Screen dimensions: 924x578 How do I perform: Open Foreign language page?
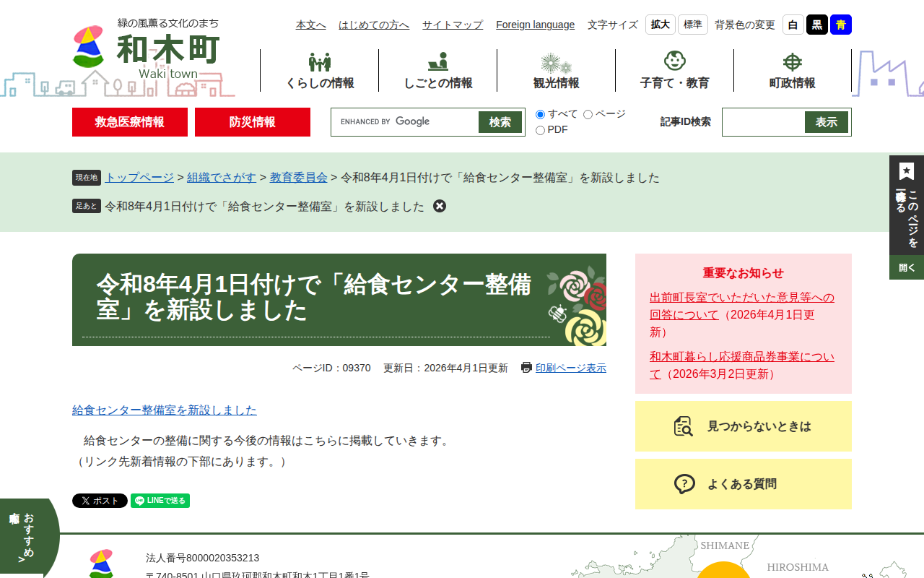pyautogui.click(x=536, y=25)
